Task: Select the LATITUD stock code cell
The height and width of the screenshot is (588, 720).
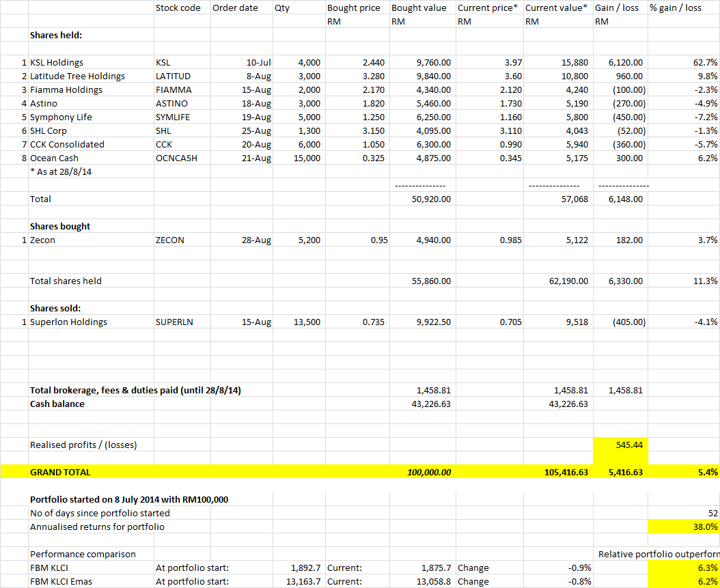Action: [x=182, y=76]
